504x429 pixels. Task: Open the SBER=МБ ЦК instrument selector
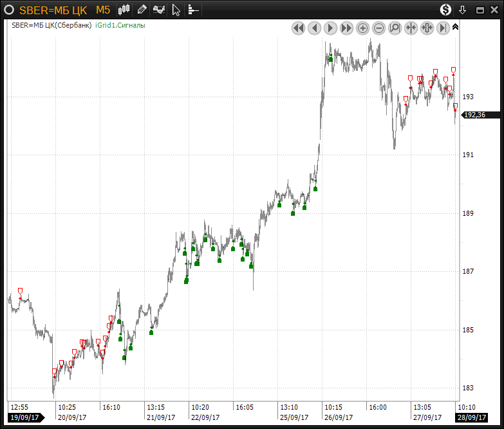(x=53, y=10)
